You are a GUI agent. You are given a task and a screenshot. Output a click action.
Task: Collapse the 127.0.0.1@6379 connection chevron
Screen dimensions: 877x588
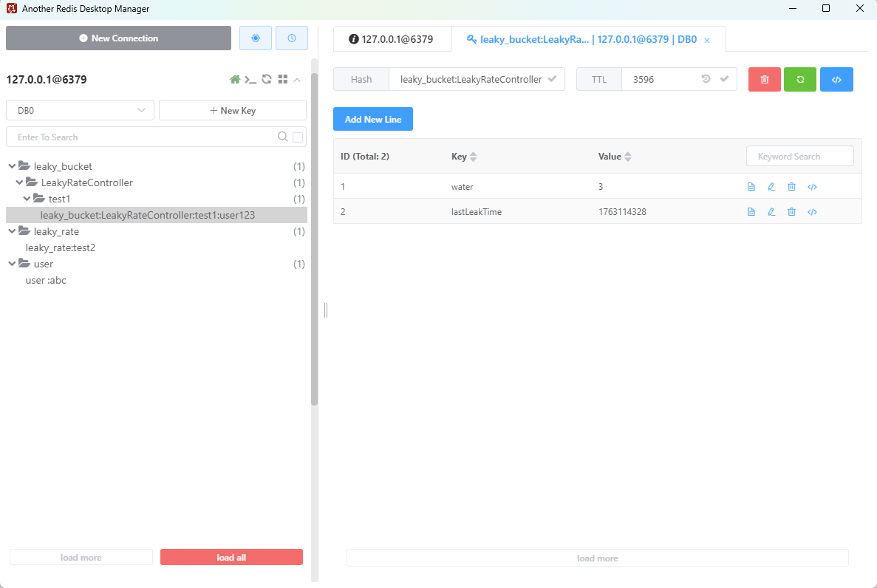coord(297,80)
